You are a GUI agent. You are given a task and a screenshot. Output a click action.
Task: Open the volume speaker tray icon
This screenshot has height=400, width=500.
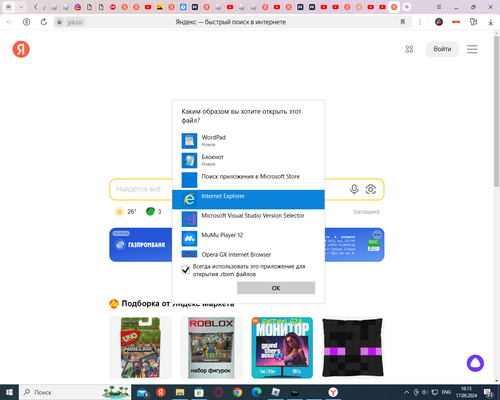point(425,392)
